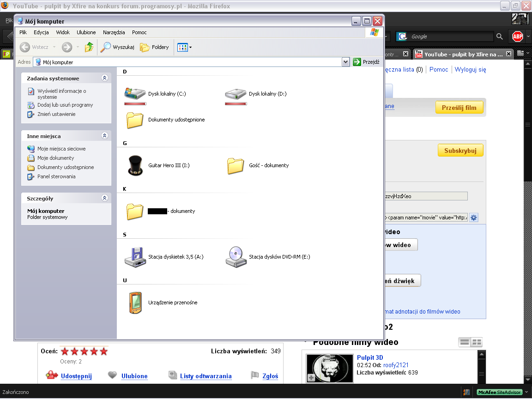Open the Widok menu
Image resolution: width=532 pixels, height=399 pixels.
pyautogui.click(x=63, y=33)
